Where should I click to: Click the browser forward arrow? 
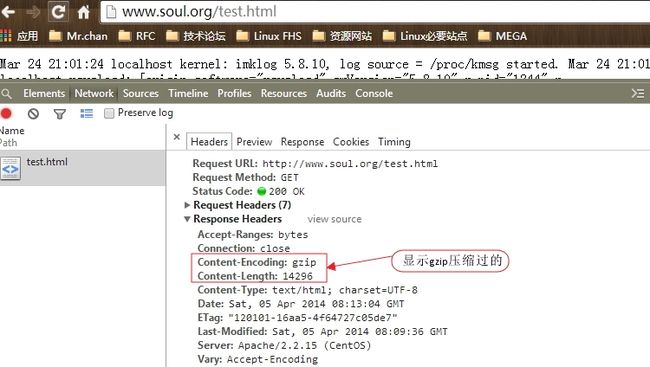(x=33, y=12)
